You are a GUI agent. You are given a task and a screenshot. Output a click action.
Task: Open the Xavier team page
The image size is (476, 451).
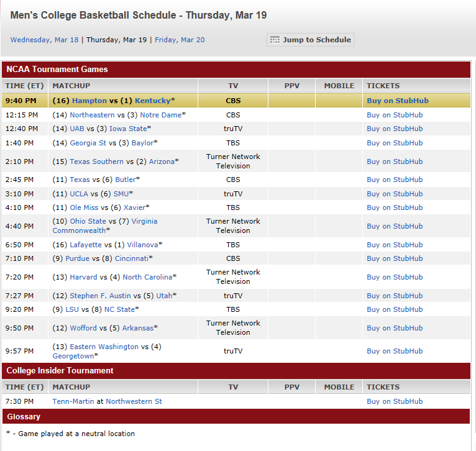[x=134, y=207]
